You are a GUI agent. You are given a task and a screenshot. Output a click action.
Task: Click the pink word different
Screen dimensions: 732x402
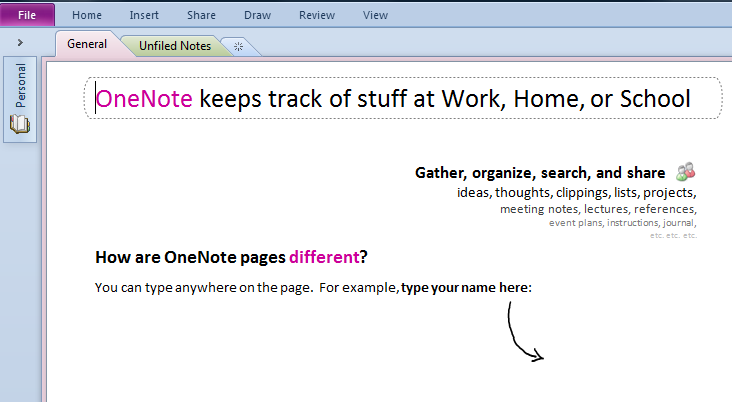pyautogui.click(x=324, y=257)
